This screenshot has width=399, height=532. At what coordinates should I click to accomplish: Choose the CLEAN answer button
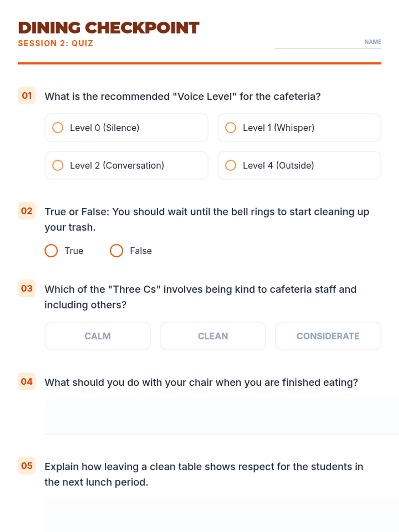[213, 336]
